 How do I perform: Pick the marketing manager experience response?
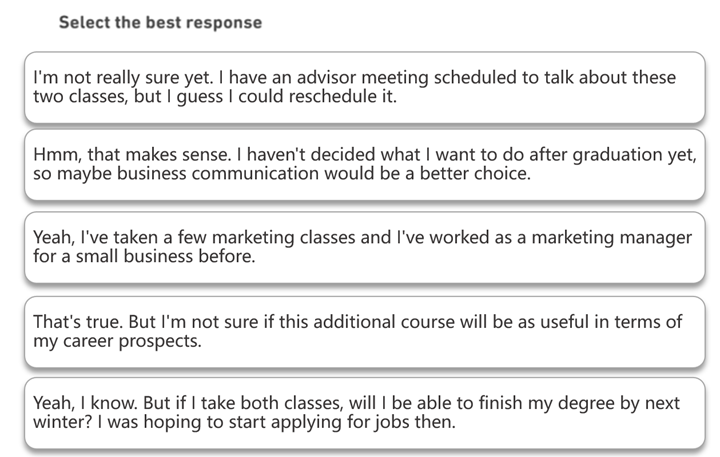(365, 247)
